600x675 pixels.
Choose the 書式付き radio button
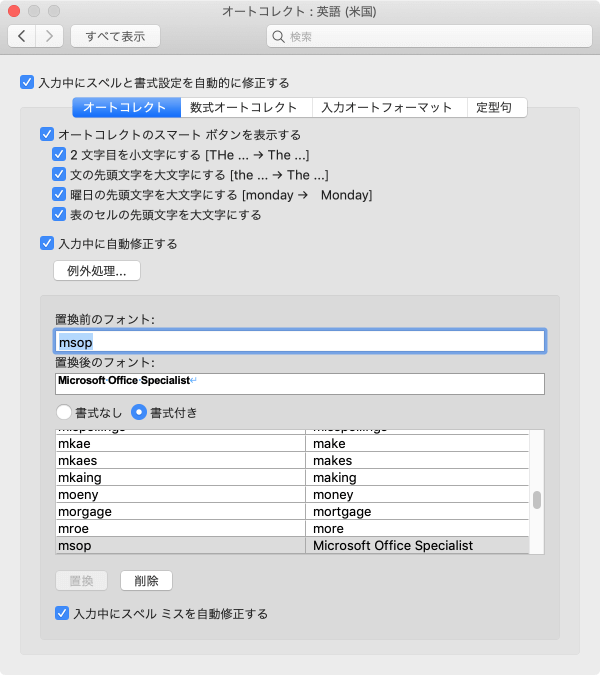[139, 411]
